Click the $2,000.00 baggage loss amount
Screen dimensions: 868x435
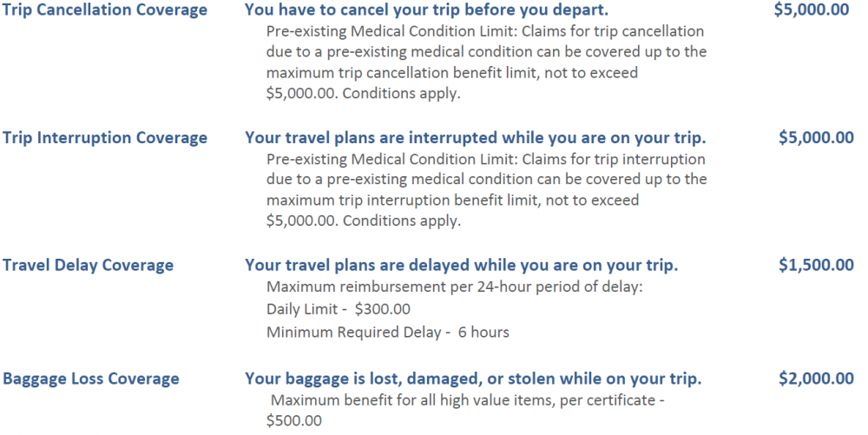point(816,378)
